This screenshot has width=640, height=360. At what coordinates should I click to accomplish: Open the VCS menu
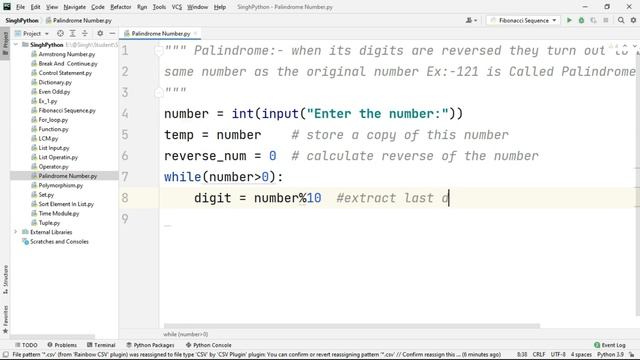click(x=176, y=7)
